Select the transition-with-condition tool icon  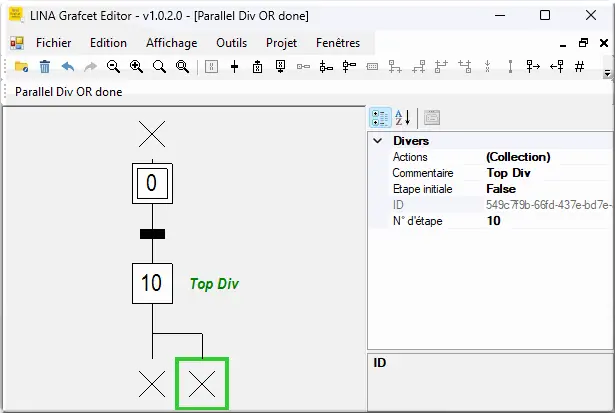(x=349, y=67)
